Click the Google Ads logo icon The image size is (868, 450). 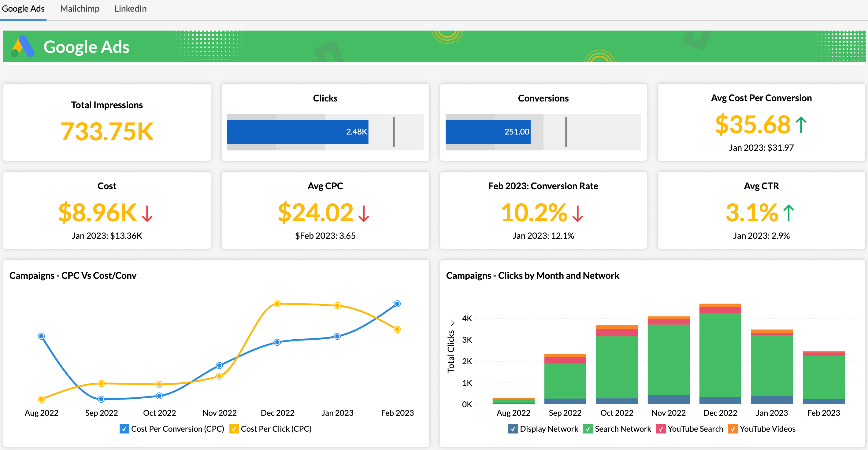tap(23, 46)
